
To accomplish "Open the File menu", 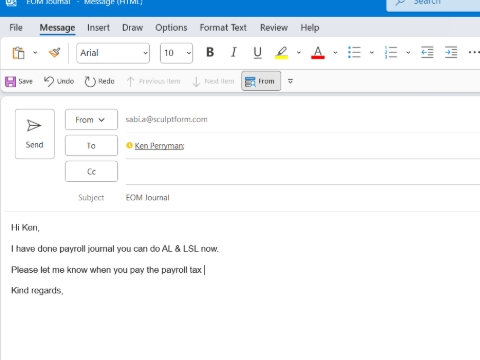I will click(x=16, y=28).
